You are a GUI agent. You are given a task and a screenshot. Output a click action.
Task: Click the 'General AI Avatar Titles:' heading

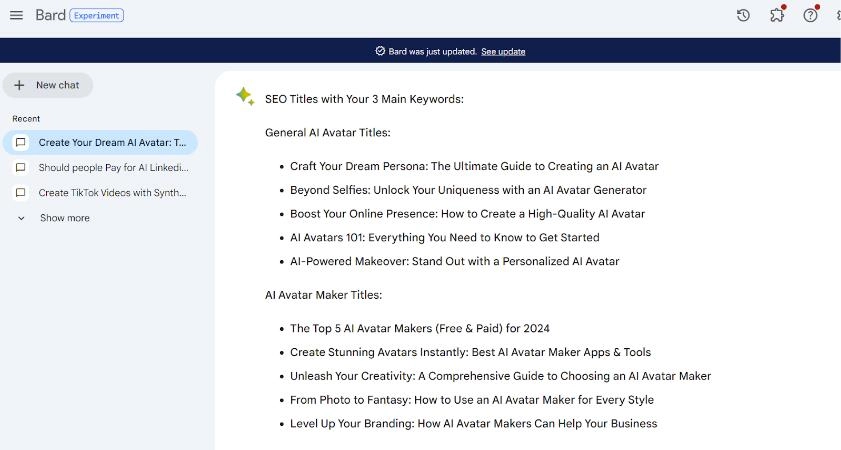[x=327, y=132]
